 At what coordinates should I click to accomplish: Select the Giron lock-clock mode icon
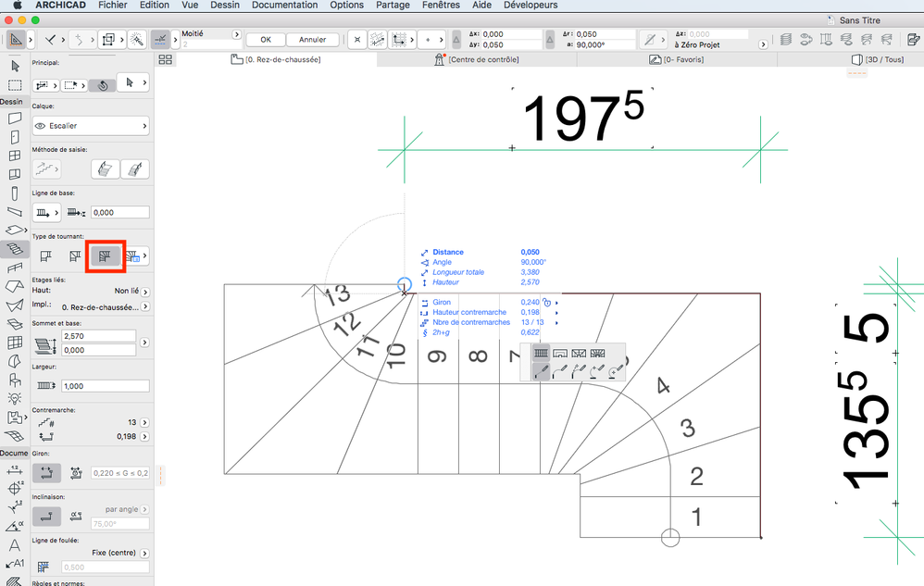[x=76, y=472]
